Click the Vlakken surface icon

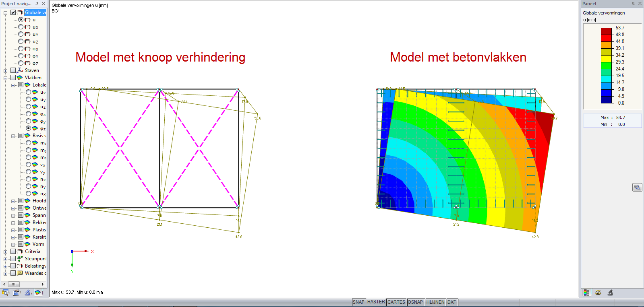click(20, 78)
